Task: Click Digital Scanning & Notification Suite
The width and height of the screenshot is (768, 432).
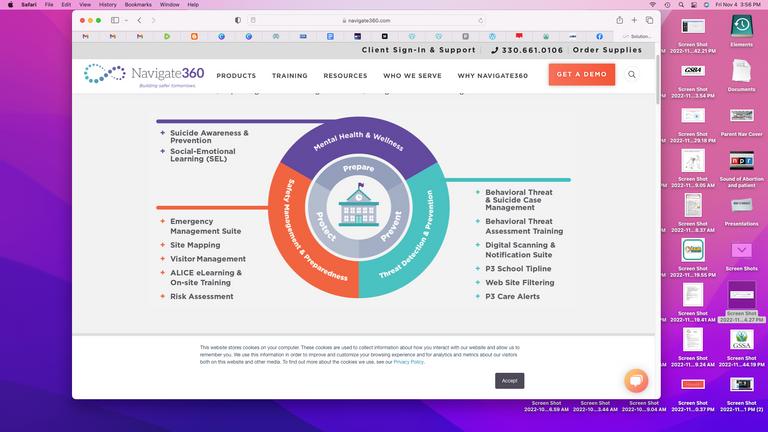Action: pyautogui.click(x=520, y=250)
